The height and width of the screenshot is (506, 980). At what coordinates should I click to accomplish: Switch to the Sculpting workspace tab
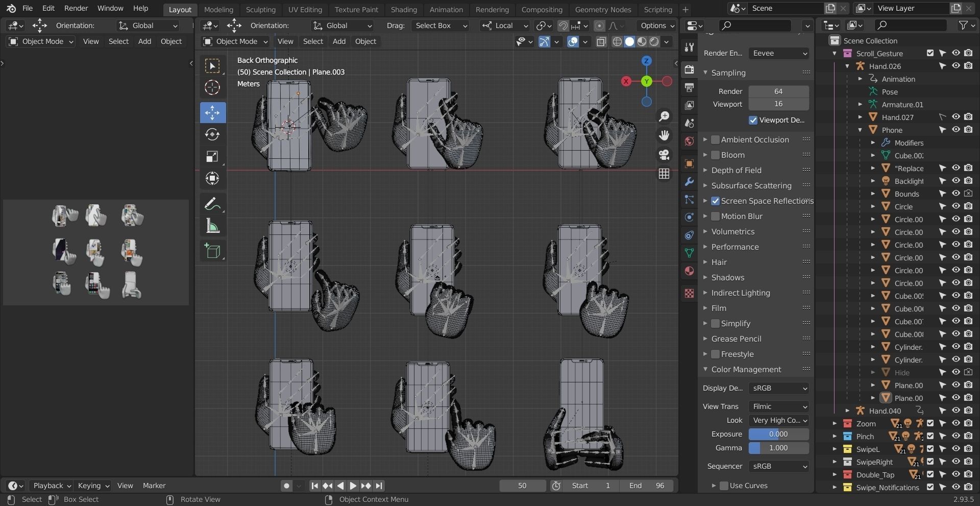tap(260, 9)
